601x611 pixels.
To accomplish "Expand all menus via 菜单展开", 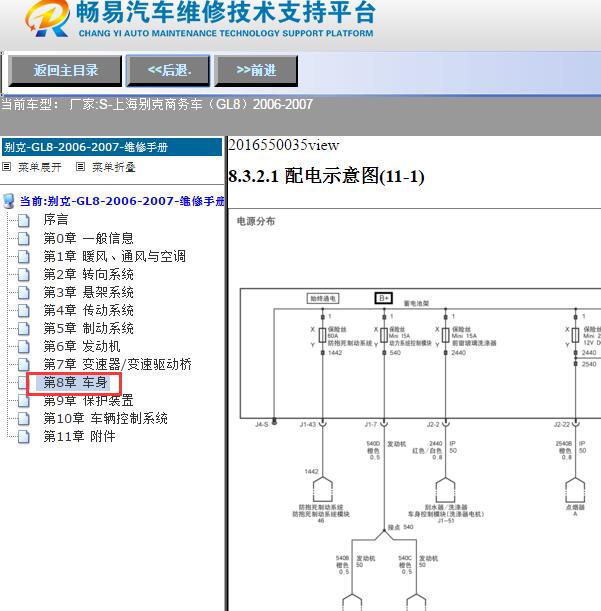I will (39, 167).
